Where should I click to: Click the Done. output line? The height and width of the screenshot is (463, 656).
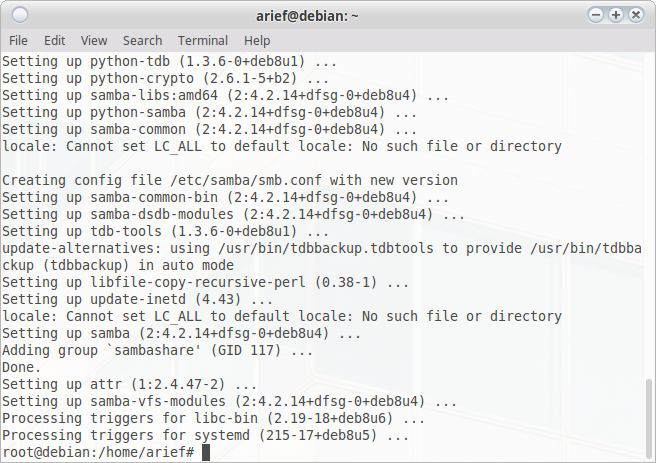[21, 367]
